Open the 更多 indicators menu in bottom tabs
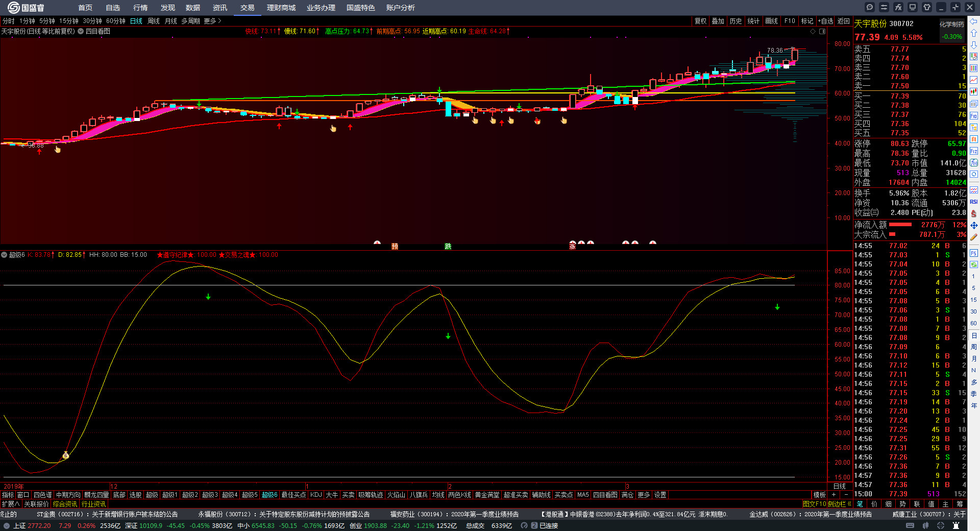The width and height of the screenshot is (980, 531). coord(644,495)
